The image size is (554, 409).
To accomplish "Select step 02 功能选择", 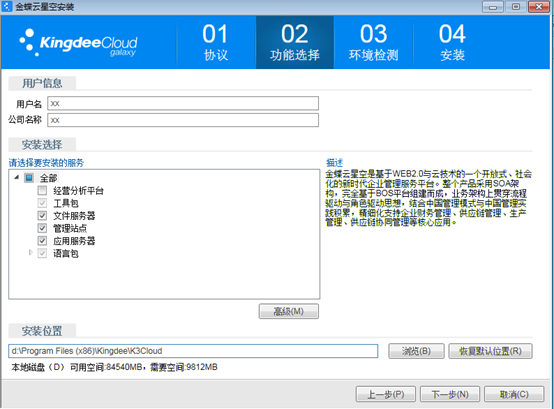I will [x=295, y=42].
